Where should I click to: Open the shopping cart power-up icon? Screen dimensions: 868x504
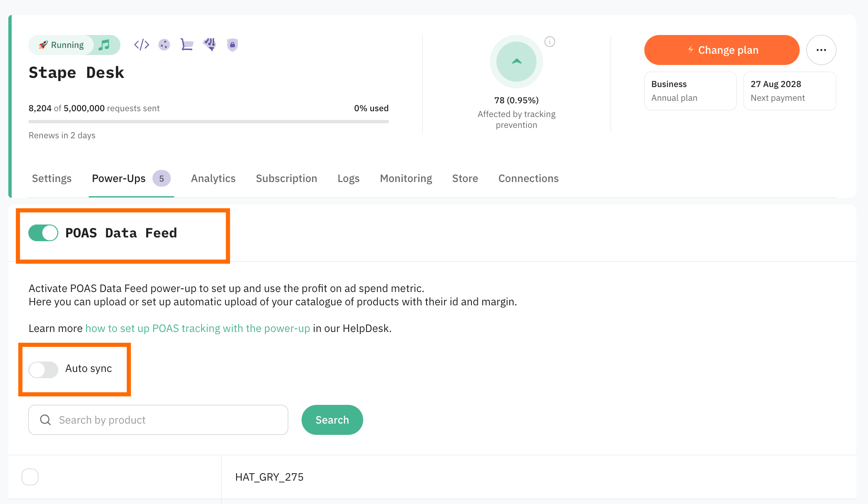[x=187, y=45]
